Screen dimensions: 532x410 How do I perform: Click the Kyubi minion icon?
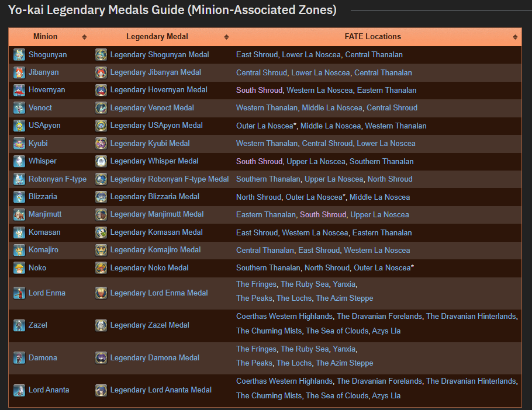point(19,143)
